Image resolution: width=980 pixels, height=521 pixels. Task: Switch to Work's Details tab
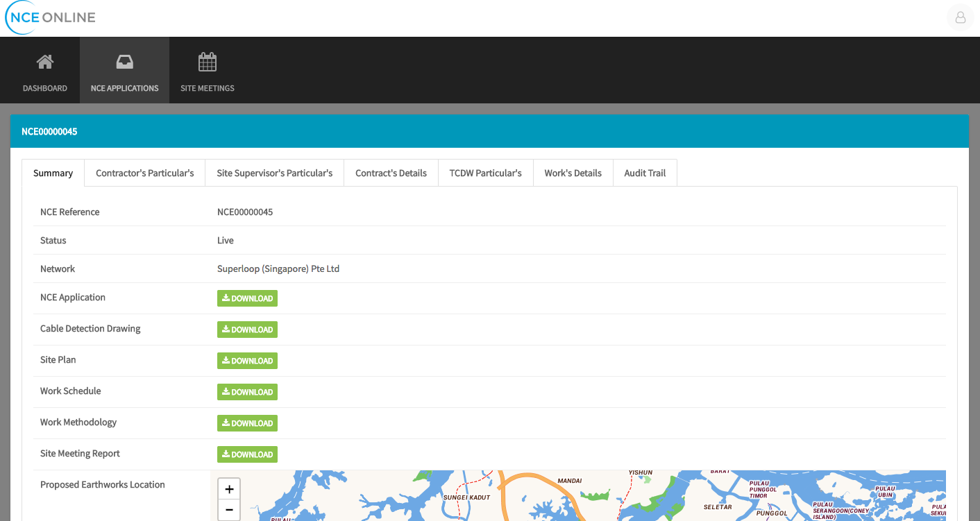pos(573,173)
